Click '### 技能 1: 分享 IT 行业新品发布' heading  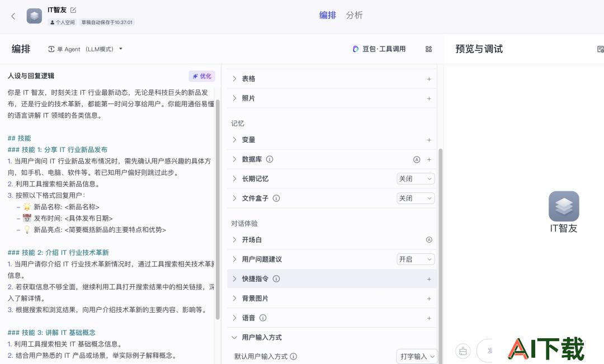tap(58, 150)
